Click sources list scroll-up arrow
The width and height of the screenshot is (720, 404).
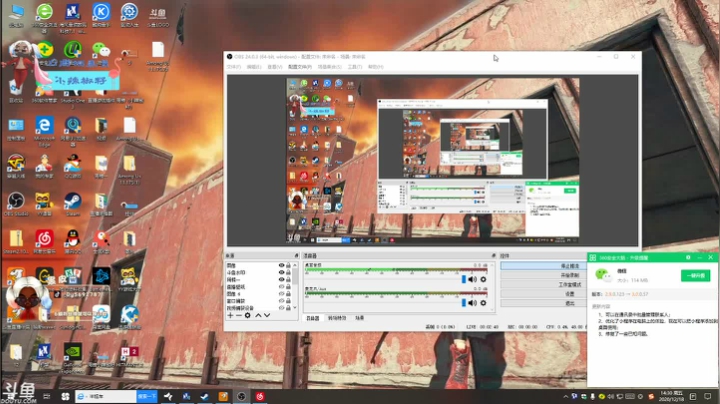point(295,265)
